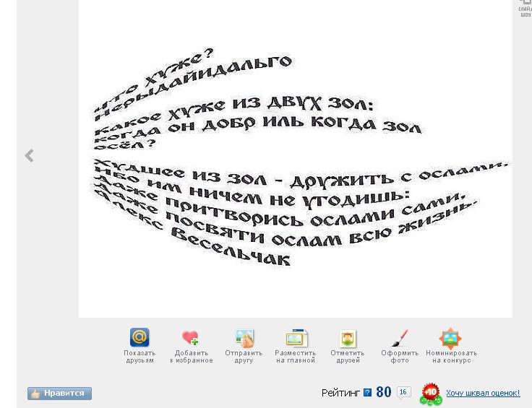Click the red +10 rating icon
The width and height of the screenshot is (532, 408).
[x=431, y=394]
